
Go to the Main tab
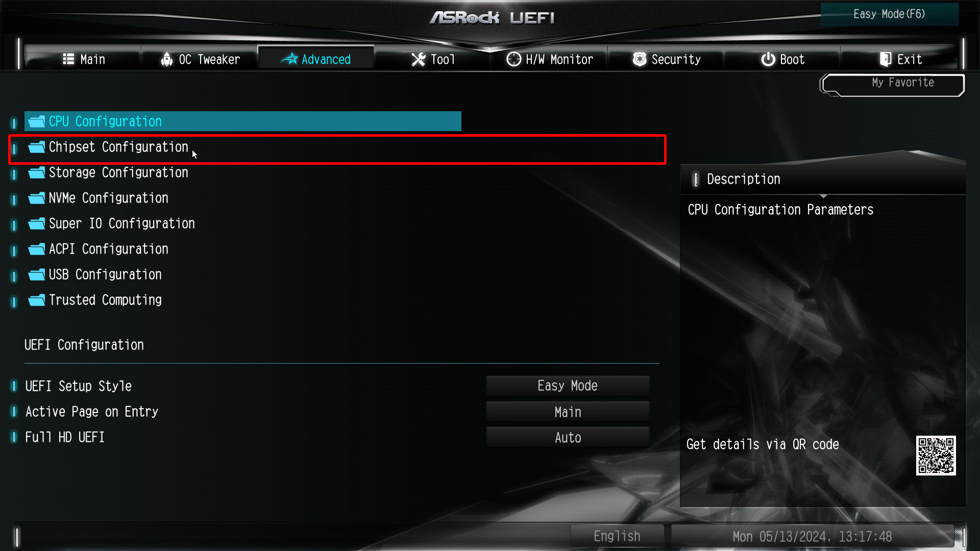click(x=84, y=60)
